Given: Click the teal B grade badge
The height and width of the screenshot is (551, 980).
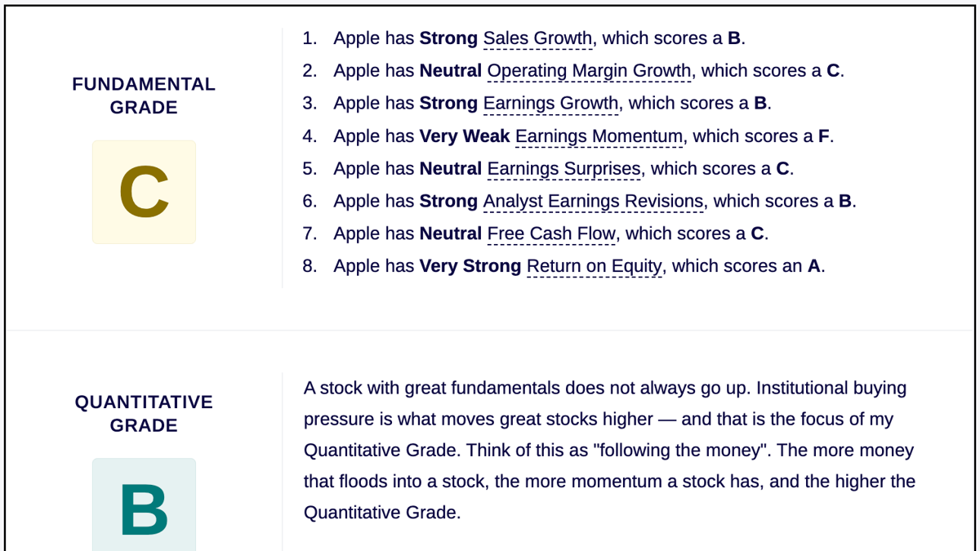Looking at the screenshot, I should point(144,504).
